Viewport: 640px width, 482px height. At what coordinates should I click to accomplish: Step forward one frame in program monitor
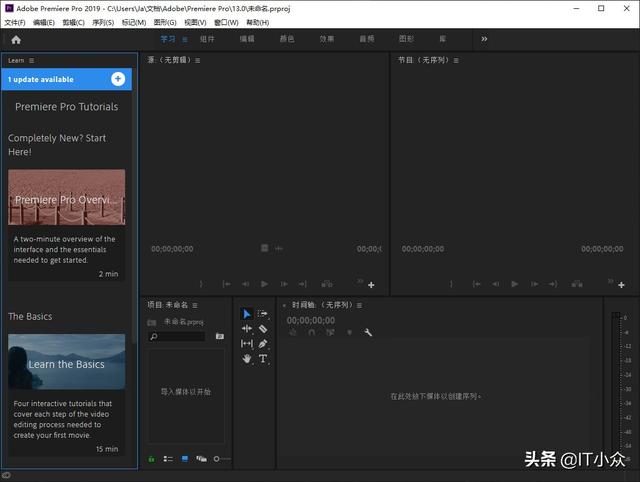pyautogui.click(x=534, y=284)
